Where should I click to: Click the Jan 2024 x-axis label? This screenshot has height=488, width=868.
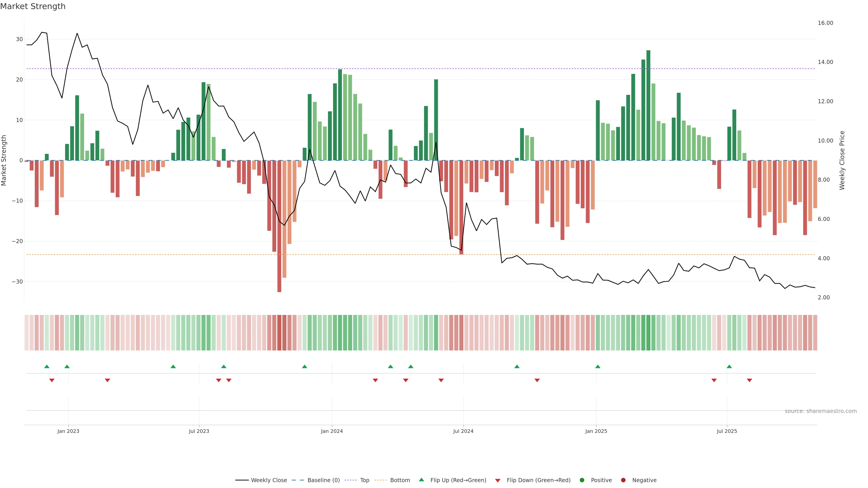(x=332, y=431)
